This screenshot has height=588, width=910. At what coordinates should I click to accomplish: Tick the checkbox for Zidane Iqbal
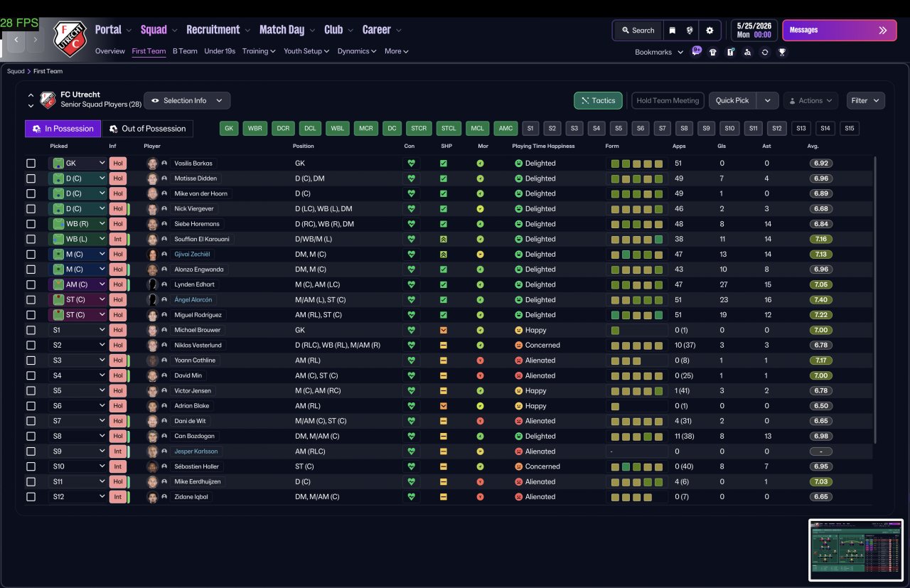coord(31,497)
